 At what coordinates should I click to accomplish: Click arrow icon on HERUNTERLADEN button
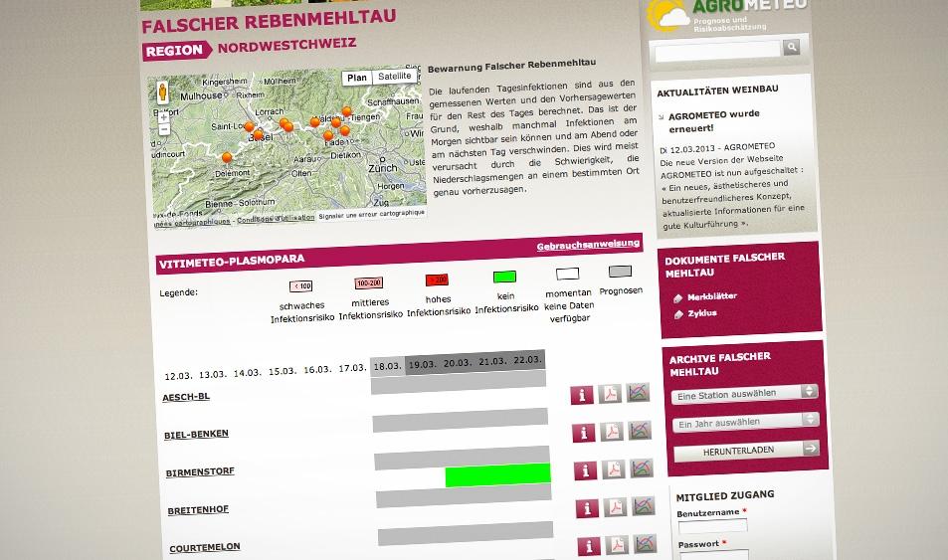(811, 449)
